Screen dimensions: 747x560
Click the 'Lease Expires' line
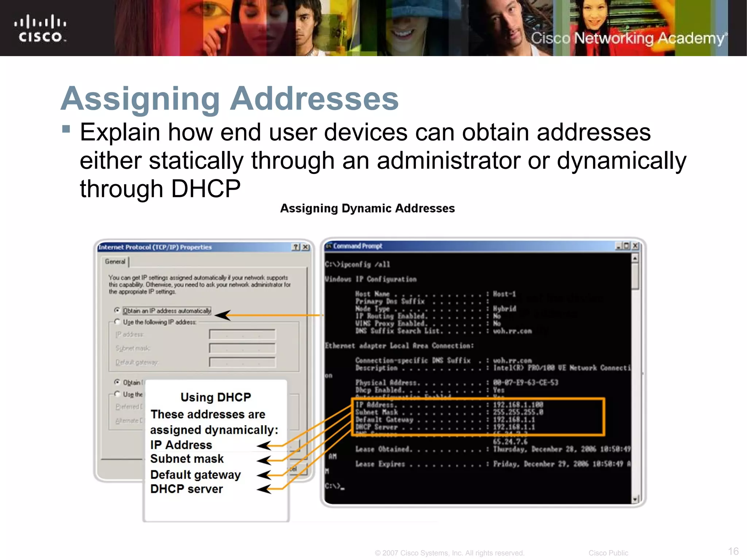[493, 464]
